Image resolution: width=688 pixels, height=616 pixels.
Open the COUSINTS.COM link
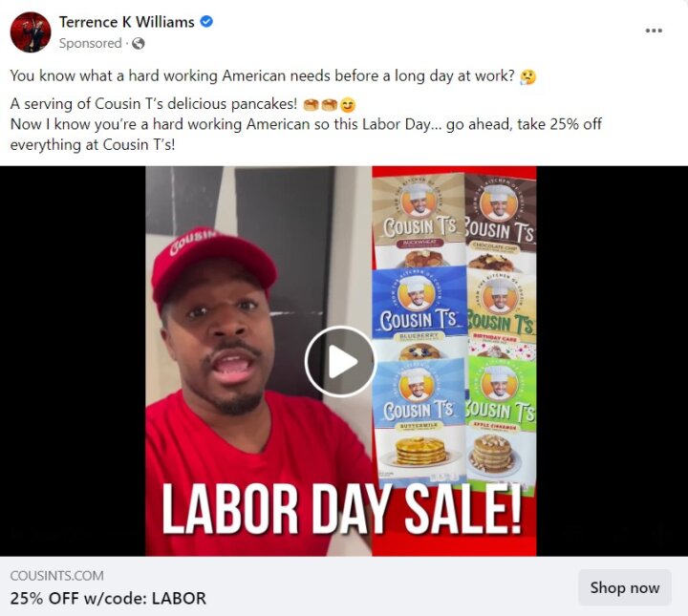coord(57,576)
